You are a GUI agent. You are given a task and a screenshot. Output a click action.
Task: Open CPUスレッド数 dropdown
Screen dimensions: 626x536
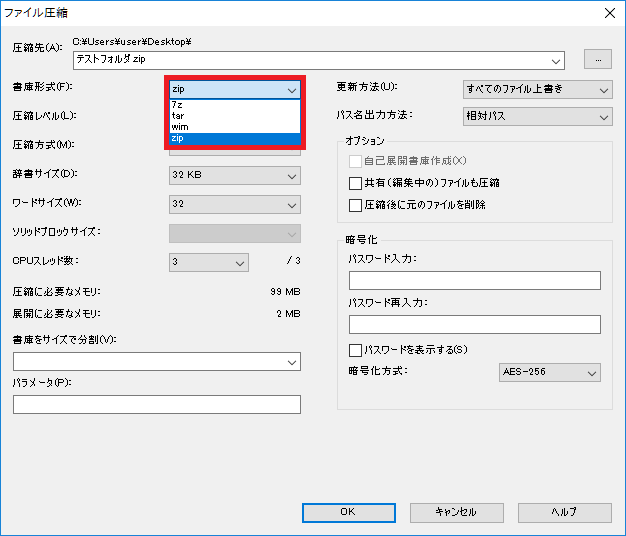[x=209, y=263]
